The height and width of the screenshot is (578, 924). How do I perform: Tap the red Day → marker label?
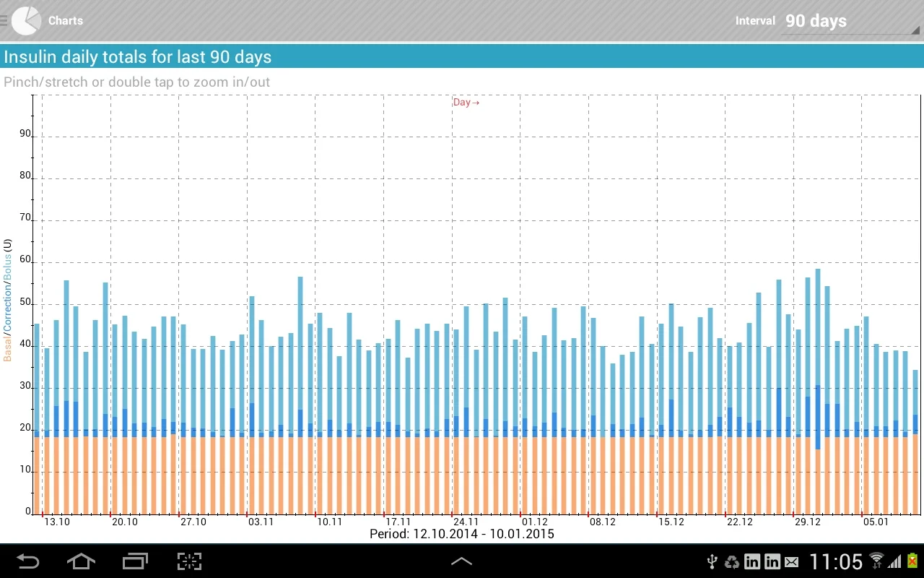point(466,103)
